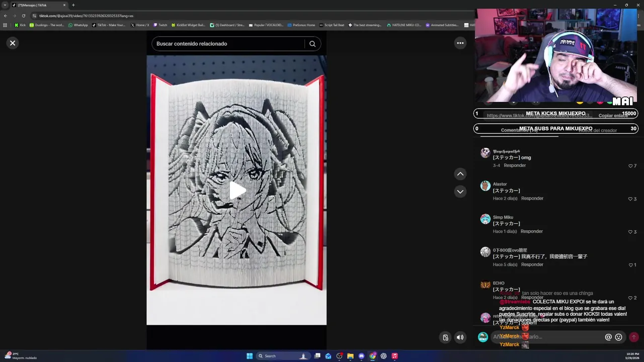Click username 'Alastor' in comments
Image resolution: width=644 pixels, height=362 pixels.
tap(500, 184)
